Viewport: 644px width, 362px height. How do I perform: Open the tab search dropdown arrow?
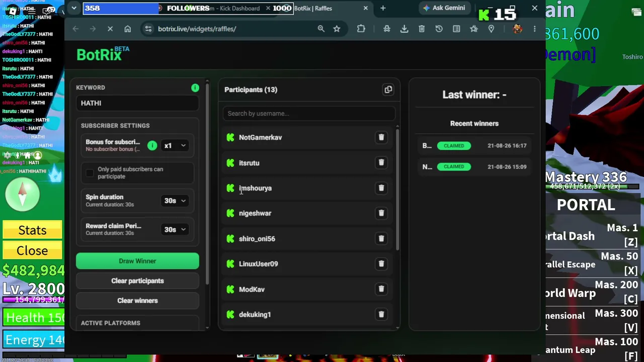[x=74, y=8]
